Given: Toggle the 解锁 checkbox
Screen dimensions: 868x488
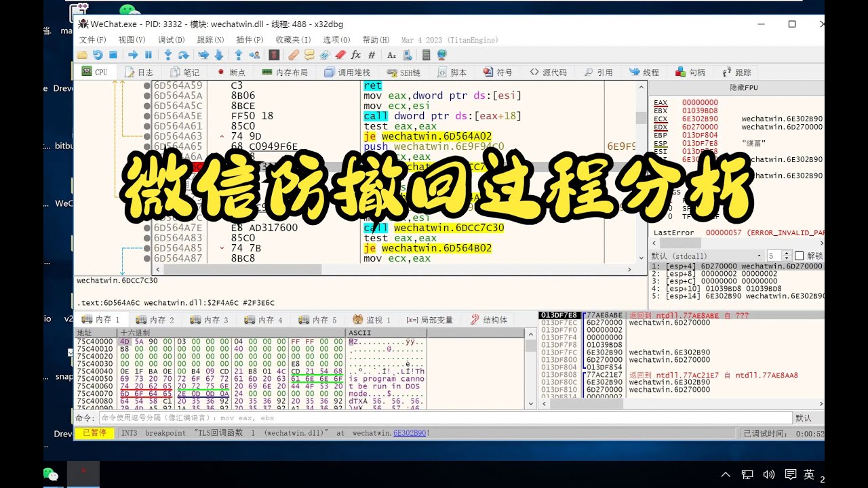Looking at the screenshot, I should [x=799, y=256].
